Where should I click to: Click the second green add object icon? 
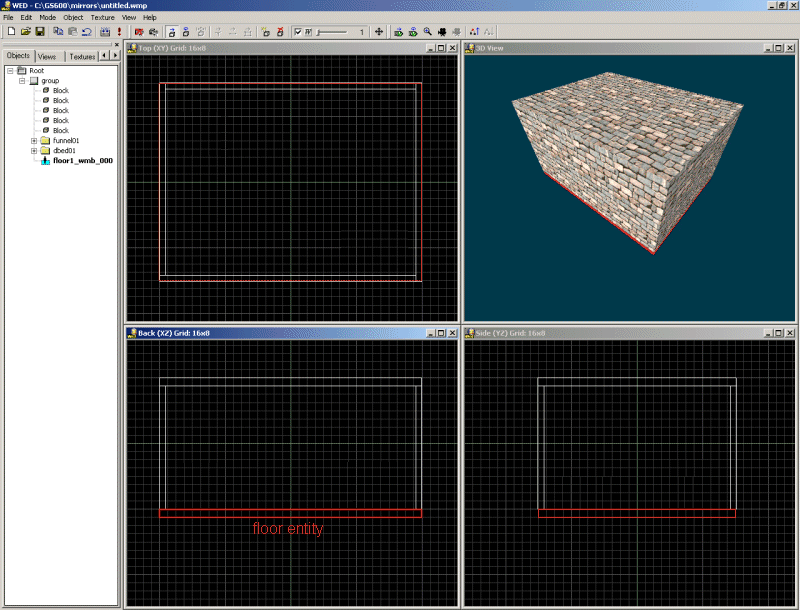coord(413,32)
